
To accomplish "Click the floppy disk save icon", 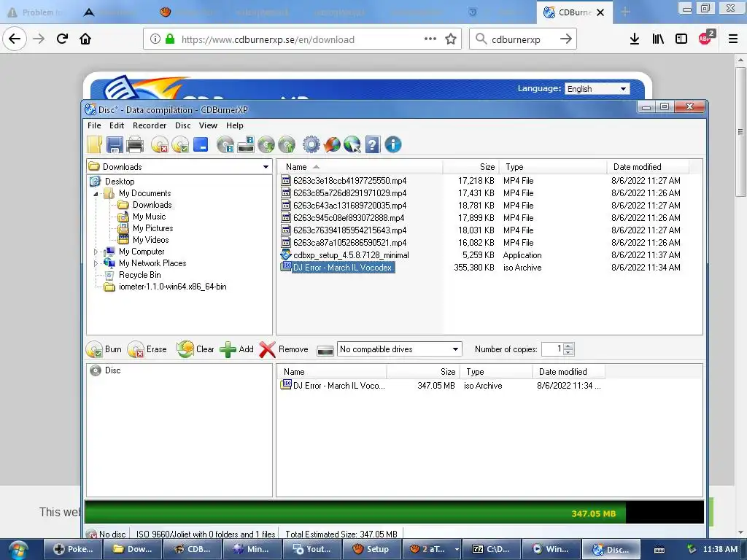I will click(x=115, y=144).
